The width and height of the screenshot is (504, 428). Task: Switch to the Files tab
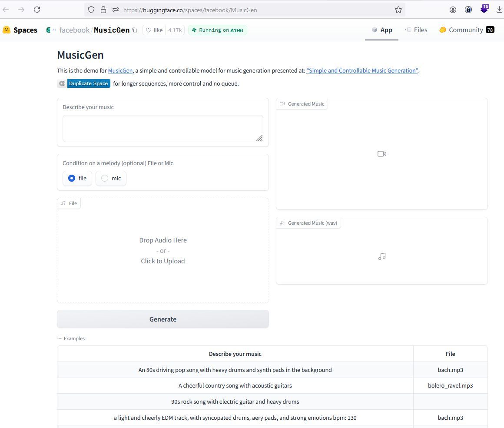coord(416,30)
